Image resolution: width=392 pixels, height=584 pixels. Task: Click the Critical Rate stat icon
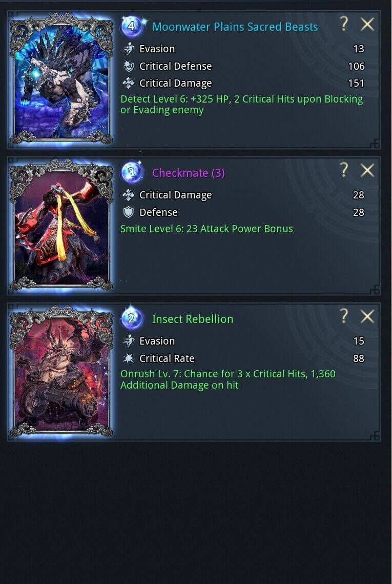click(x=129, y=358)
